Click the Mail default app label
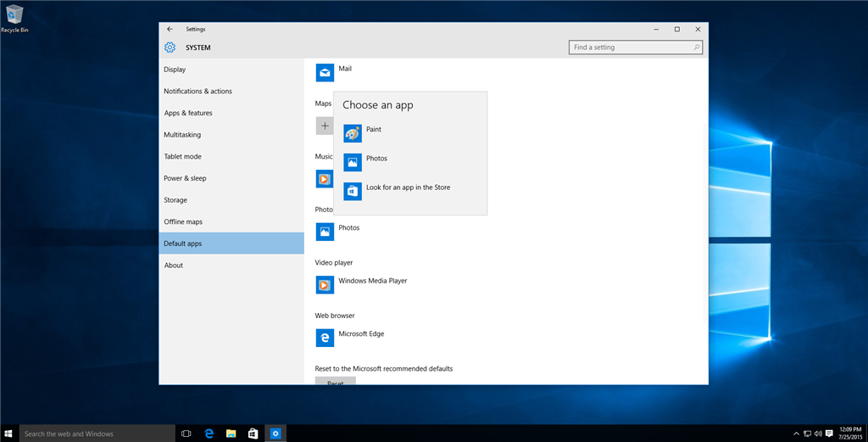This screenshot has height=442, width=868. (x=345, y=69)
